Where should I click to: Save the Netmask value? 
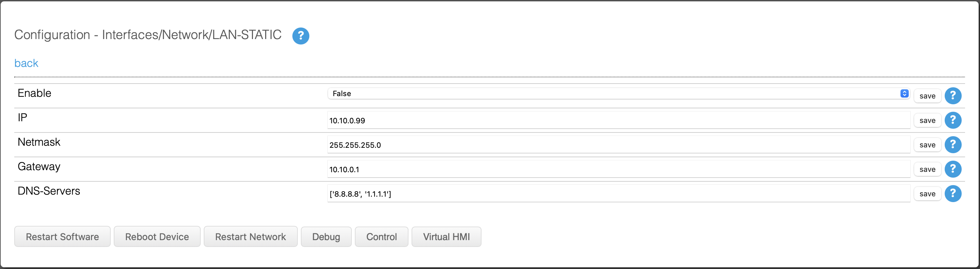click(x=927, y=145)
